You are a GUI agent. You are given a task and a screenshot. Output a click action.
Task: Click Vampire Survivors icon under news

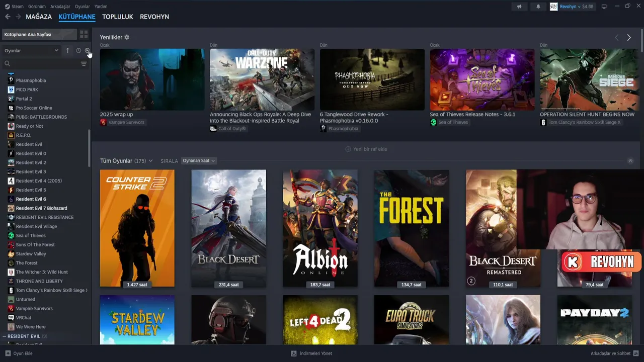click(103, 122)
